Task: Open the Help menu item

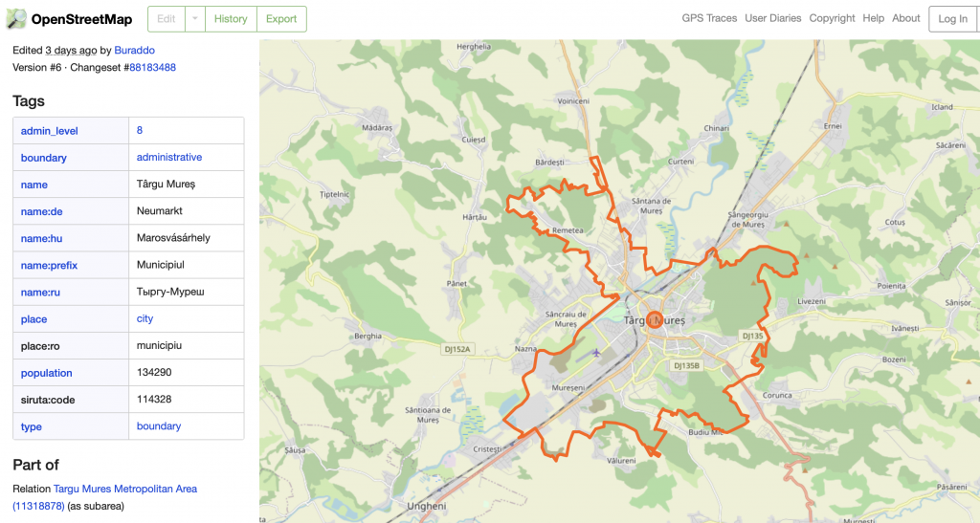Action: [873, 18]
